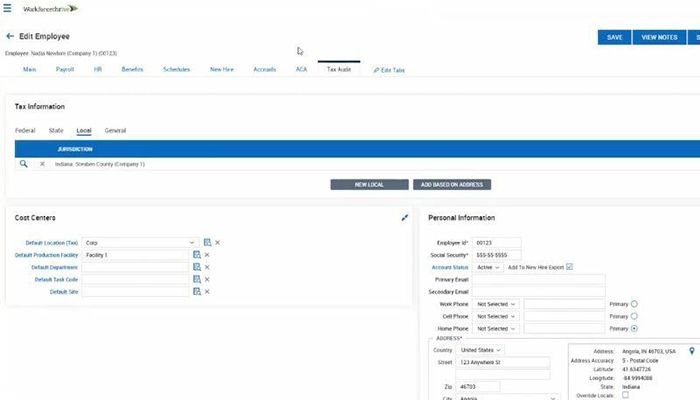Switch to the Benefits tab
Screen dimensions: 700x400
132,69
